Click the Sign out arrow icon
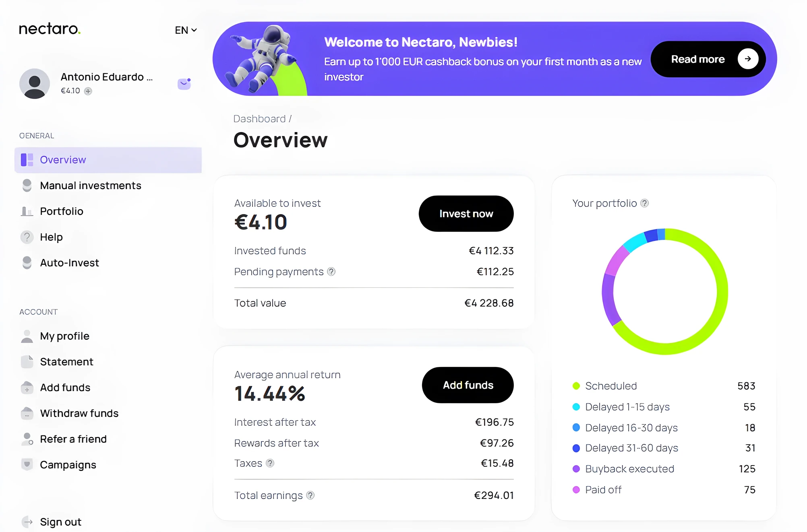 (27, 522)
